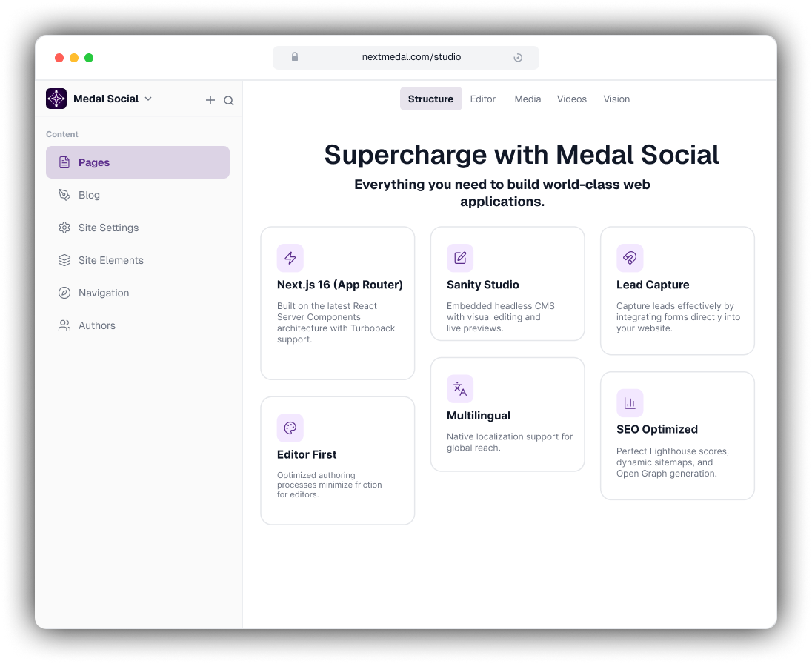Click the translate icon on Multilingual card

(460, 388)
